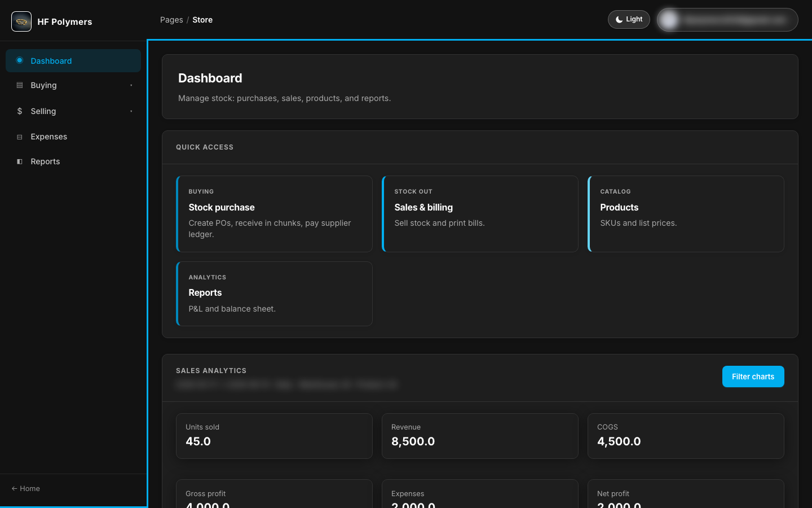Expand the Buying submenu arrow

[x=131, y=85]
